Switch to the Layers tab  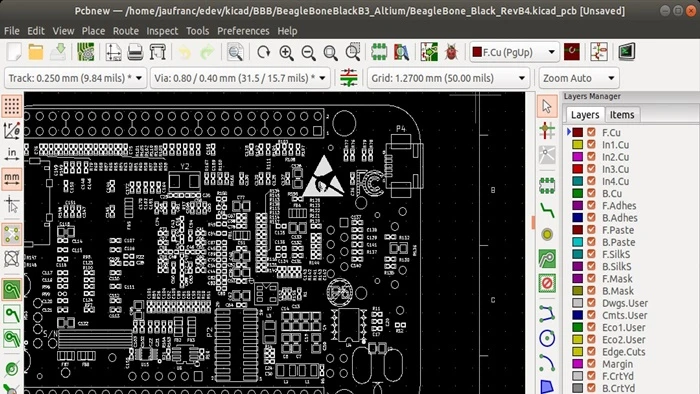click(585, 115)
